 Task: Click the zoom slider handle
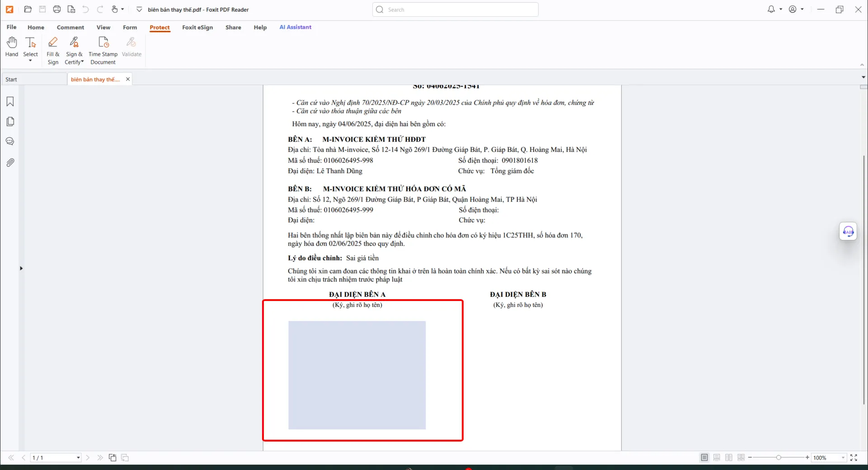pos(779,458)
